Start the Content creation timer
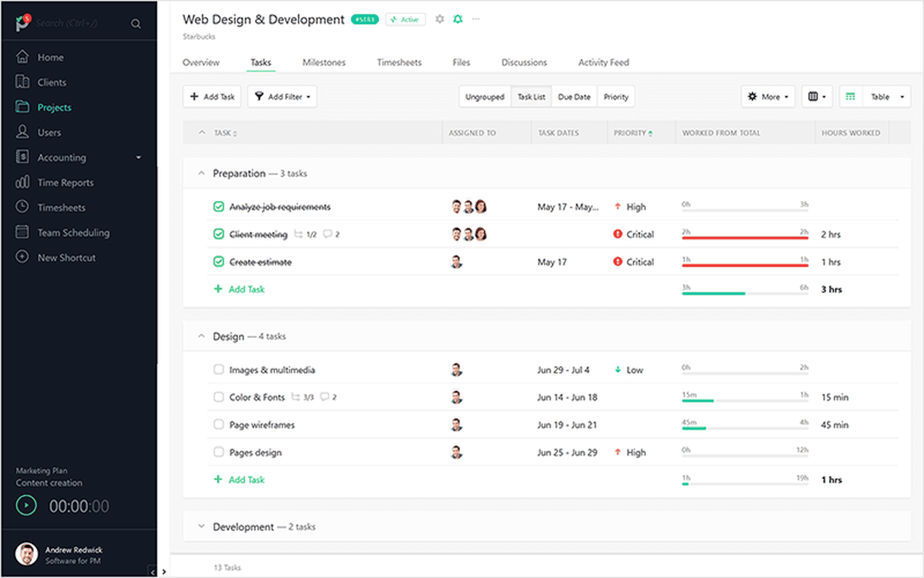Viewport: 924px width, 578px height. click(x=25, y=505)
